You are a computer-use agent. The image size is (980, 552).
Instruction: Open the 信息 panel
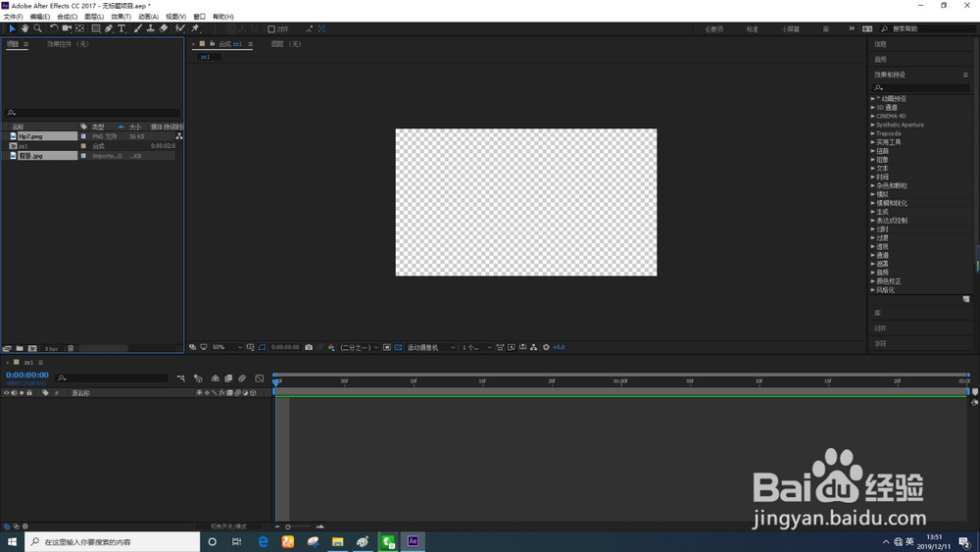(x=881, y=44)
